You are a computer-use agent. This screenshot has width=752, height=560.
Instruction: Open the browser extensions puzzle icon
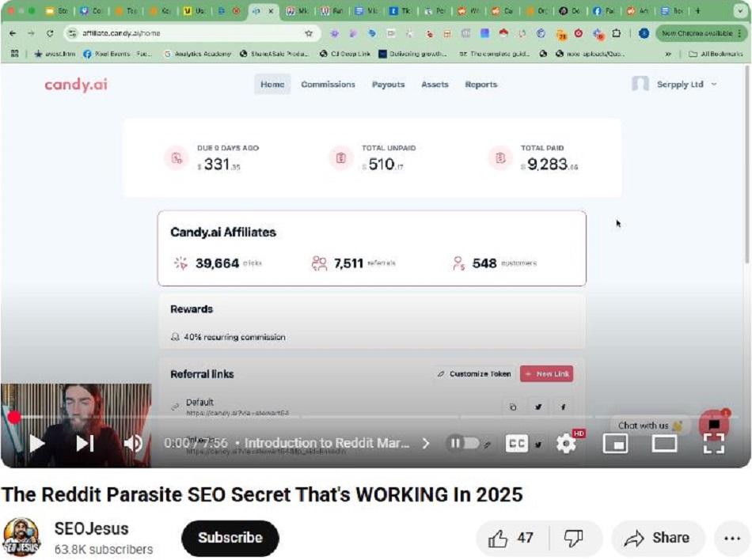[617, 33]
